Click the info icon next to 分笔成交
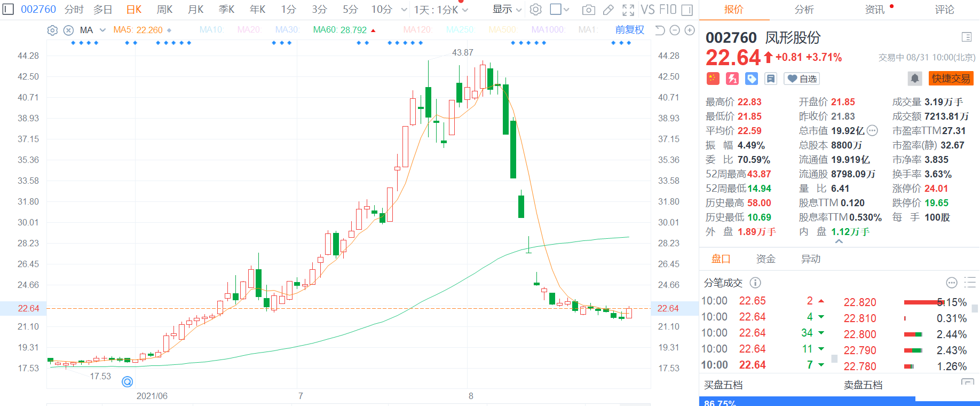The image size is (980, 406). point(755,283)
